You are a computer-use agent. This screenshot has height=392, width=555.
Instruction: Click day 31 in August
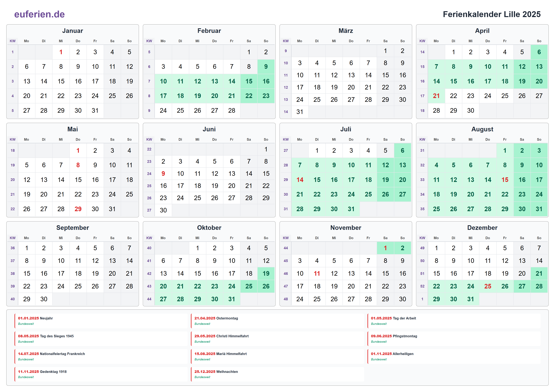pyautogui.click(x=539, y=209)
